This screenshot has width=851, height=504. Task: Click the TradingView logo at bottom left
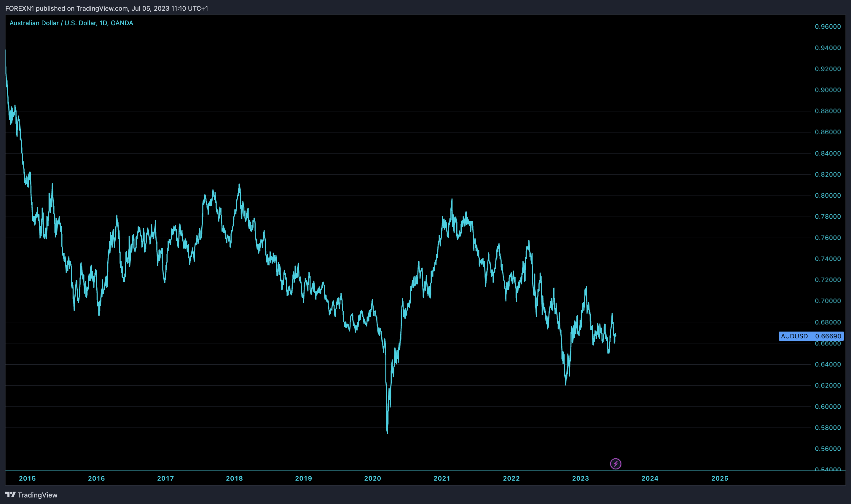coord(31,495)
